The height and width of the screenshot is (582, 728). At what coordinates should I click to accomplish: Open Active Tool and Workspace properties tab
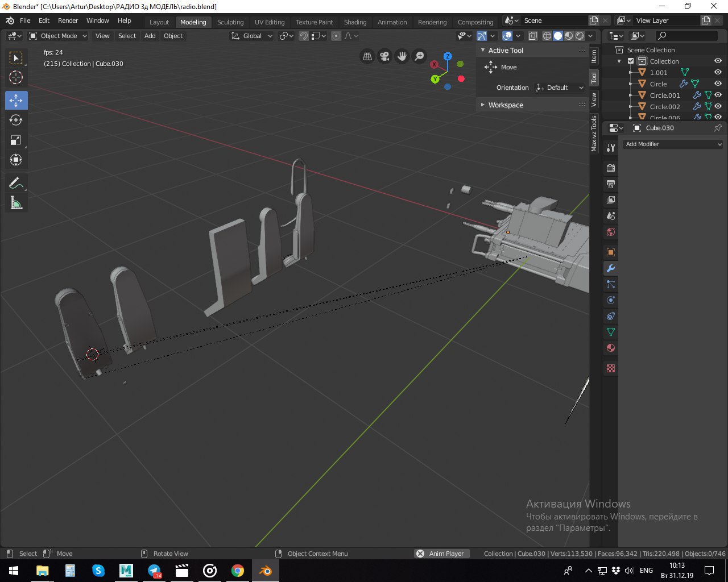coord(611,148)
